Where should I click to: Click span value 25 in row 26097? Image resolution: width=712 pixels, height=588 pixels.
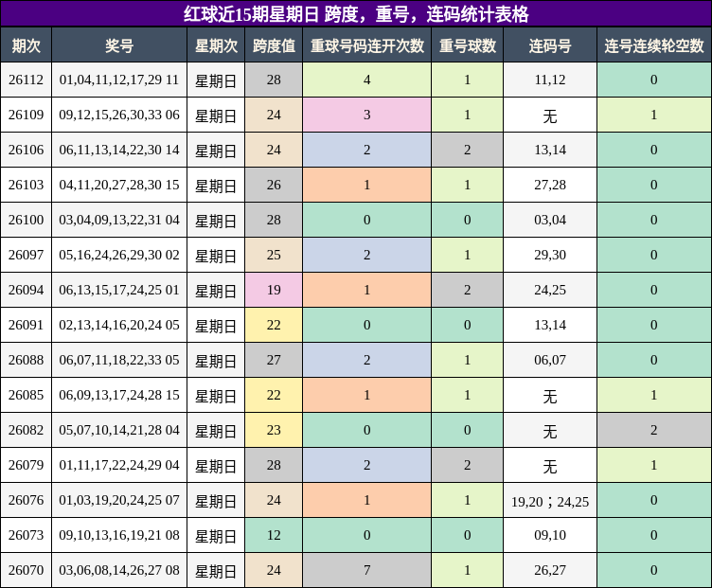click(274, 255)
